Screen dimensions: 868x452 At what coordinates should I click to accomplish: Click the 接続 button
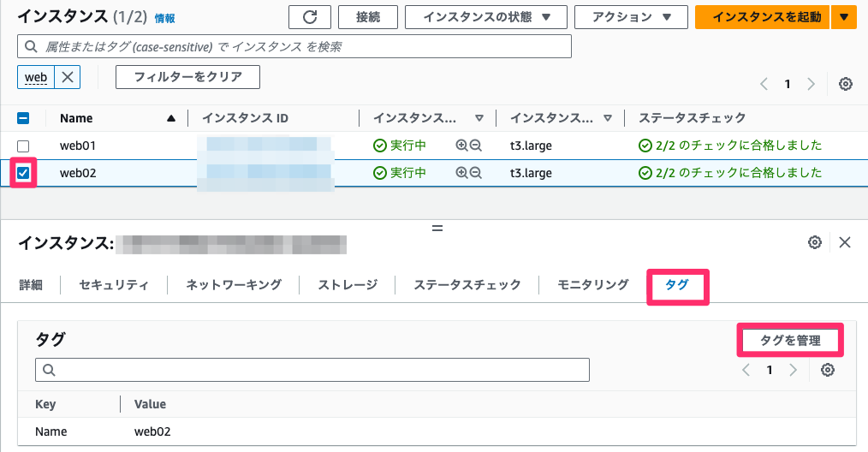[x=368, y=17]
